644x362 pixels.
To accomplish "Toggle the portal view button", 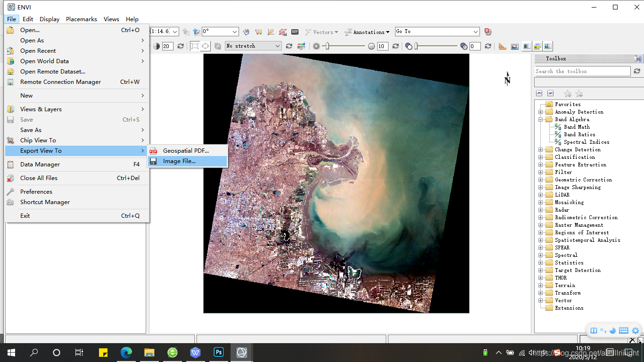I will (x=514, y=46).
